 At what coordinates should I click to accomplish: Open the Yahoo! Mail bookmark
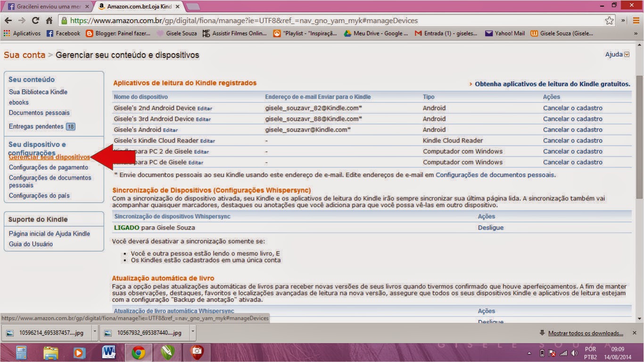coord(504,33)
